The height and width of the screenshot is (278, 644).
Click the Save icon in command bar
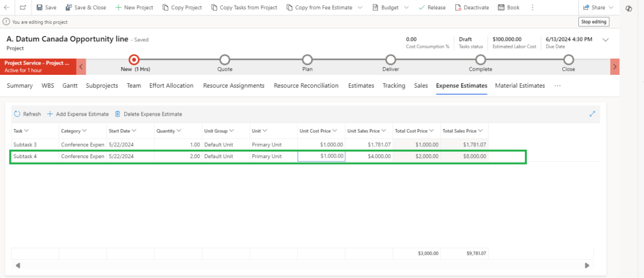39,8
